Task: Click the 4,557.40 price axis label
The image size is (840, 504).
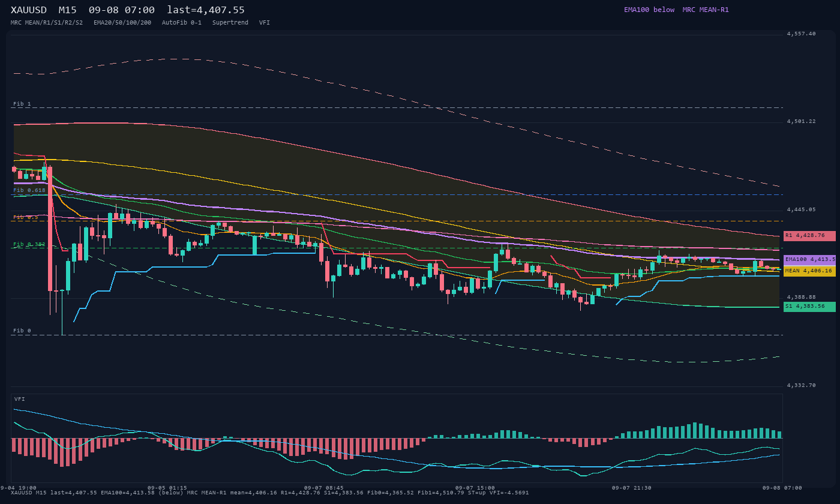Action: coord(801,34)
